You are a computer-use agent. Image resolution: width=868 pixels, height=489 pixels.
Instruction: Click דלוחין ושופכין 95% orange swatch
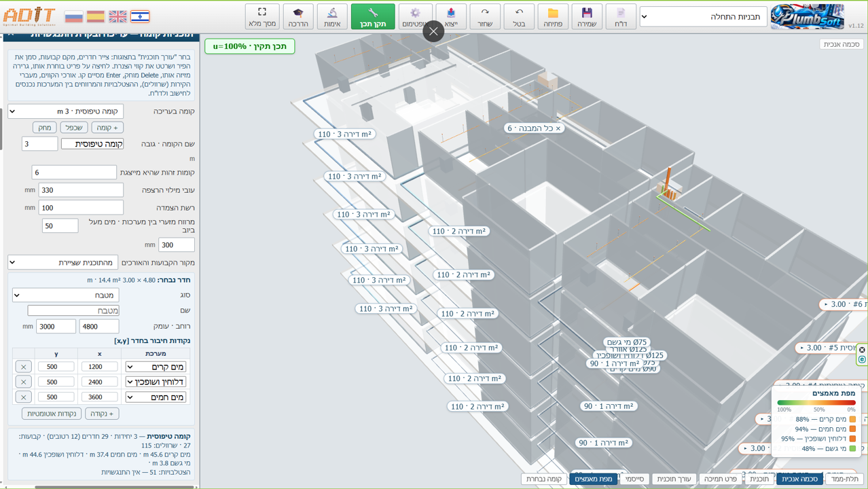852,439
